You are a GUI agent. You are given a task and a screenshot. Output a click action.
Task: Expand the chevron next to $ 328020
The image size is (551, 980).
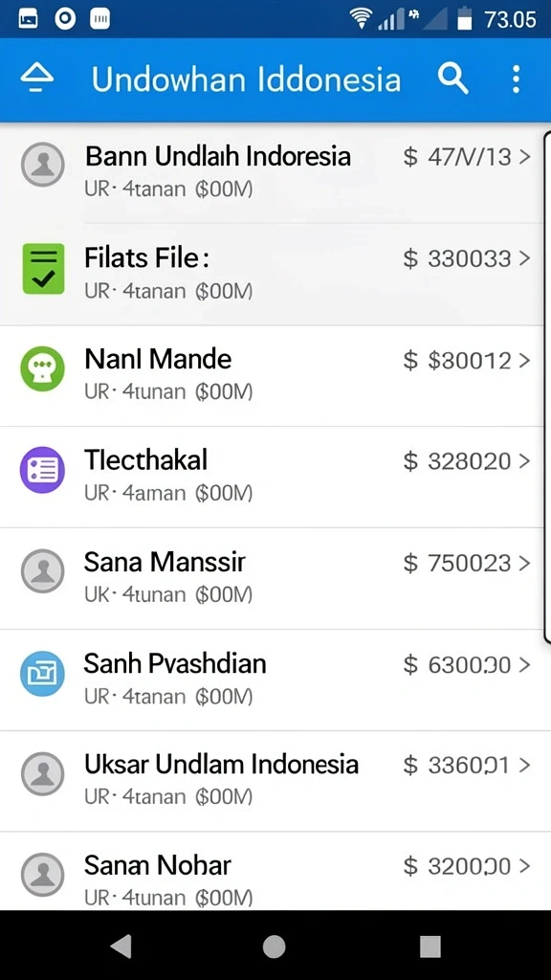pos(524,461)
